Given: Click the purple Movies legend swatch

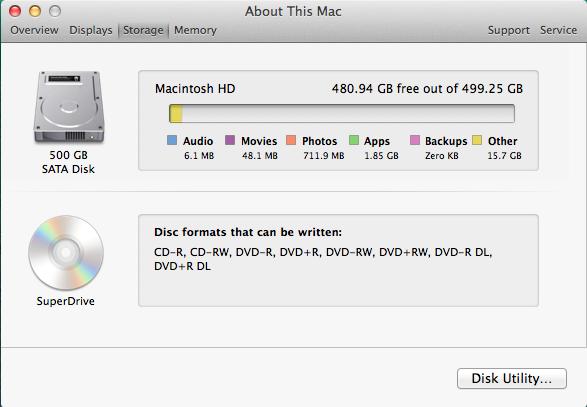Looking at the screenshot, I should tap(230, 140).
